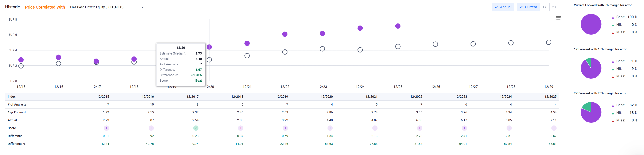The height and width of the screenshot is (155, 644).
Task: Click the purple actual point for 12/20
Action: coord(209,47)
